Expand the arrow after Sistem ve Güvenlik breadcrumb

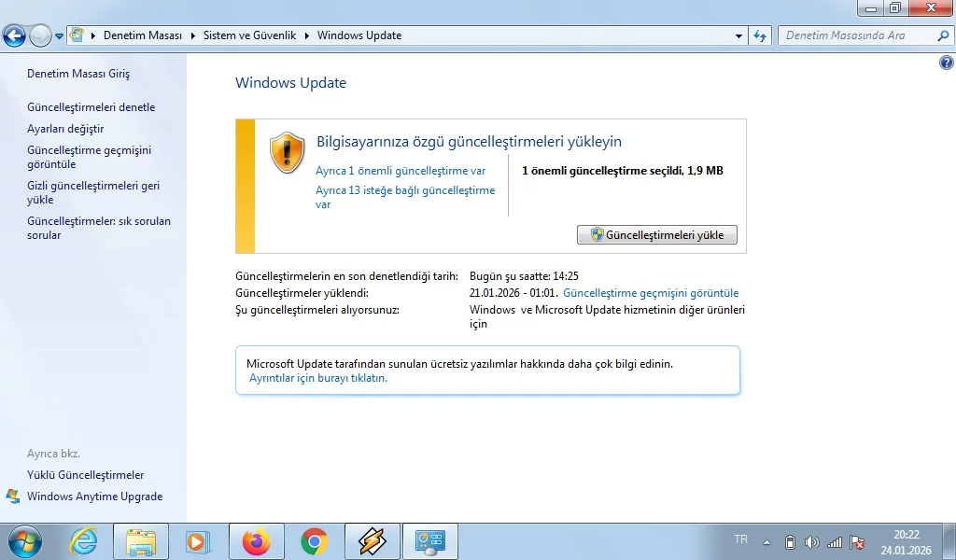click(306, 35)
